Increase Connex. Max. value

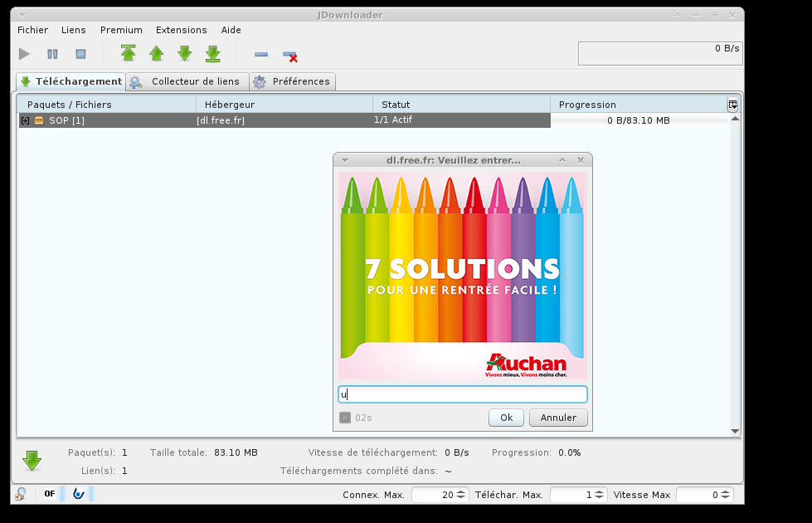click(x=461, y=491)
